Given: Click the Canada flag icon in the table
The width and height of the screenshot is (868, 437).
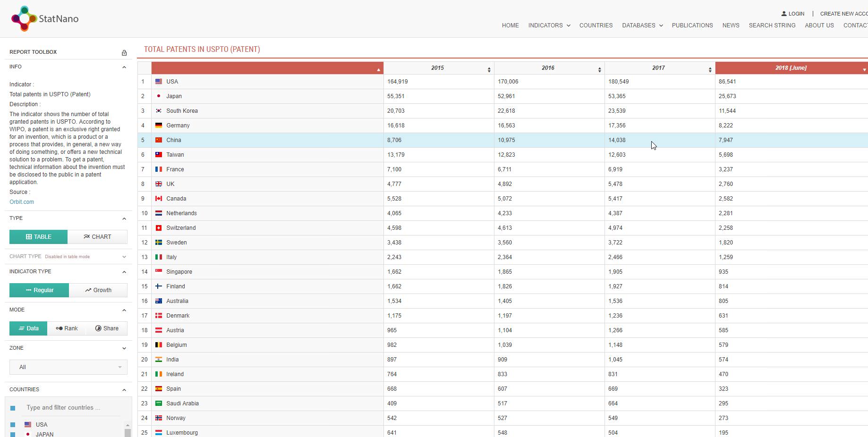Looking at the screenshot, I should [x=159, y=199].
